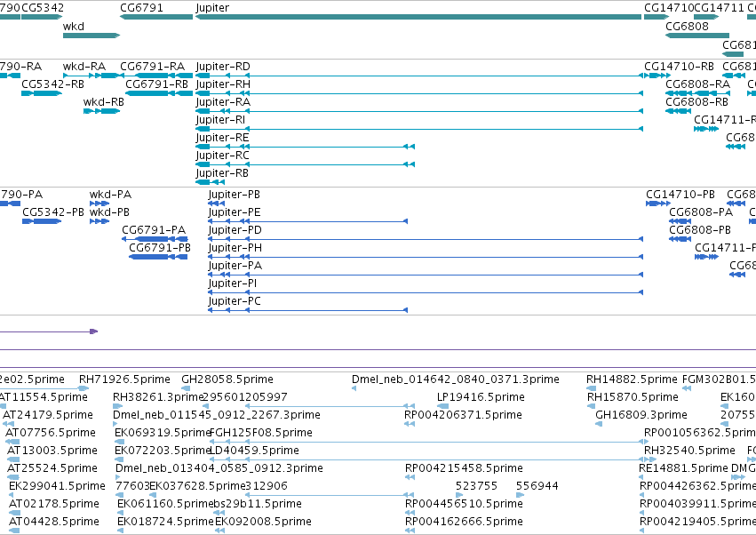Click EST bs29b11.5prime
The image size is (756, 535).
click(x=219, y=513)
